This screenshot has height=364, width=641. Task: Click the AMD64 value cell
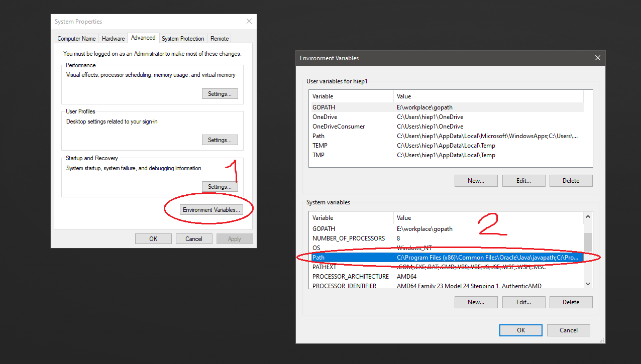tap(406, 277)
